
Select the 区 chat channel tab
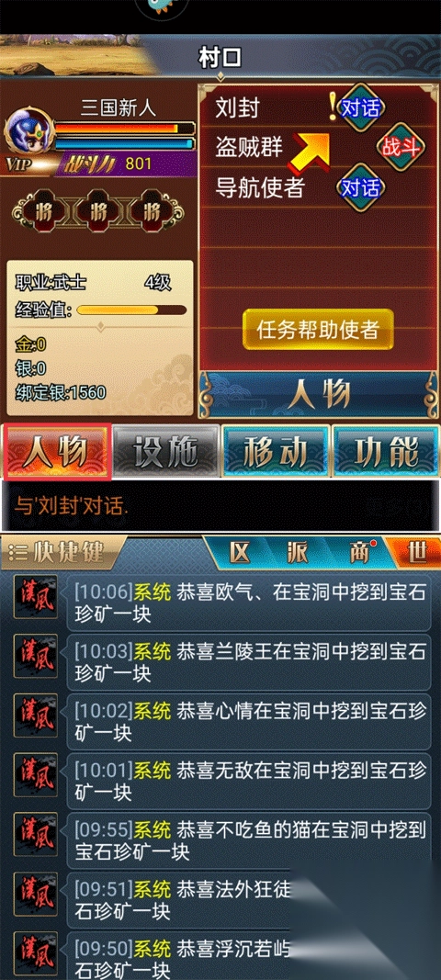240,553
